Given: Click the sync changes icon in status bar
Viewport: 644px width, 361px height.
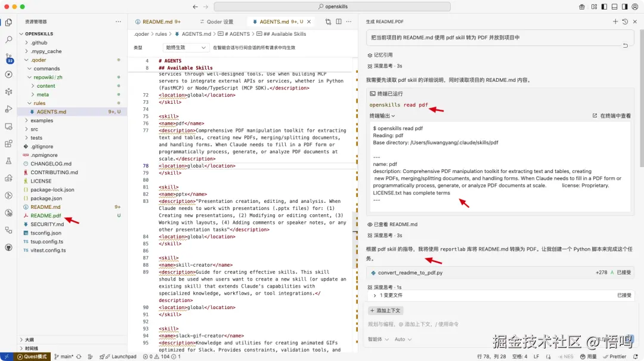Looking at the screenshot, I should coord(79,356).
